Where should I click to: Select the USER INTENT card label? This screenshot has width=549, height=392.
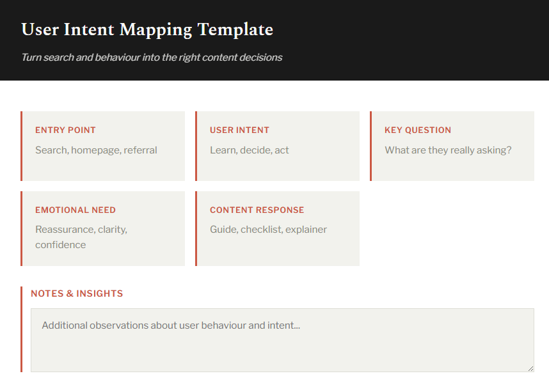239,130
